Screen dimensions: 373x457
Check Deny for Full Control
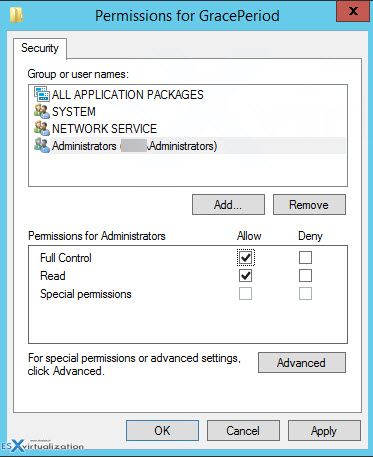click(x=305, y=258)
